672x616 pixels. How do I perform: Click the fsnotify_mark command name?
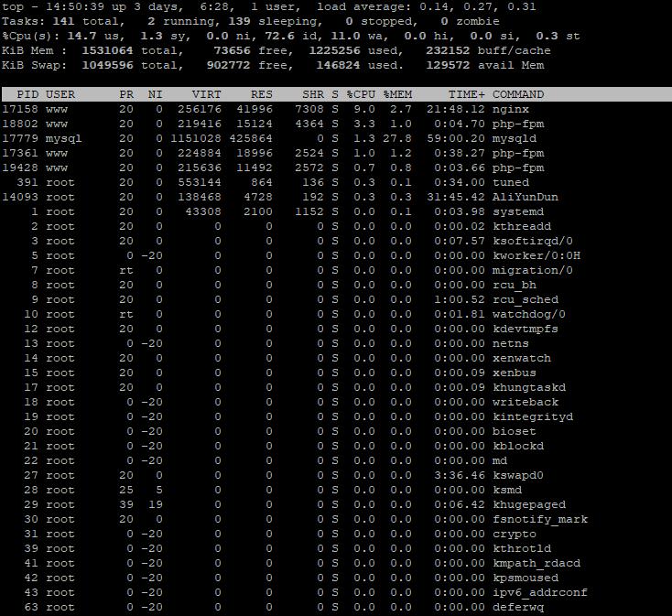click(x=540, y=519)
